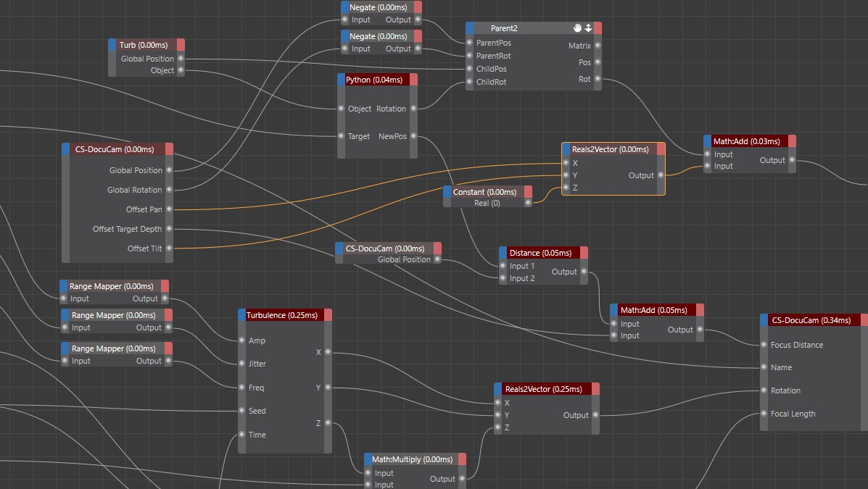Click the Offset Tilt output port

pyautogui.click(x=169, y=248)
